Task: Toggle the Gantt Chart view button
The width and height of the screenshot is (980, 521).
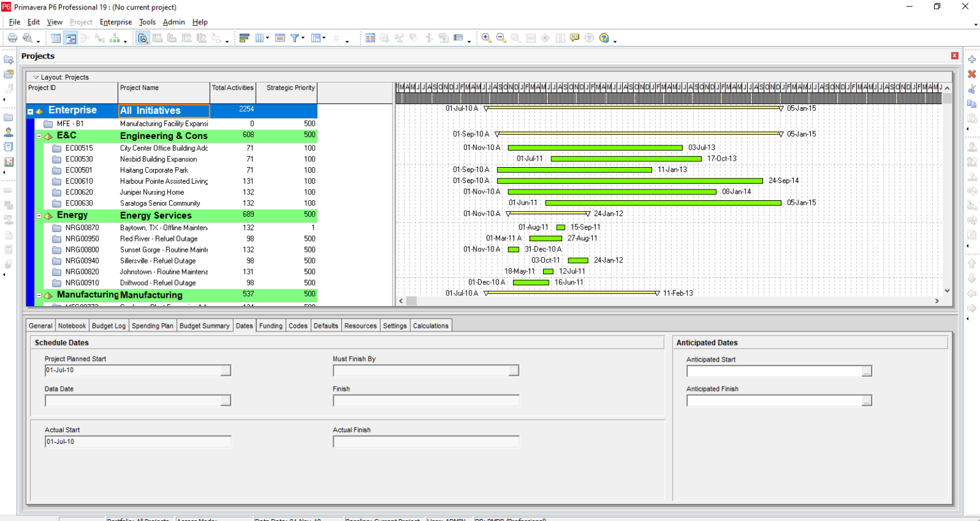Action: tap(71, 38)
